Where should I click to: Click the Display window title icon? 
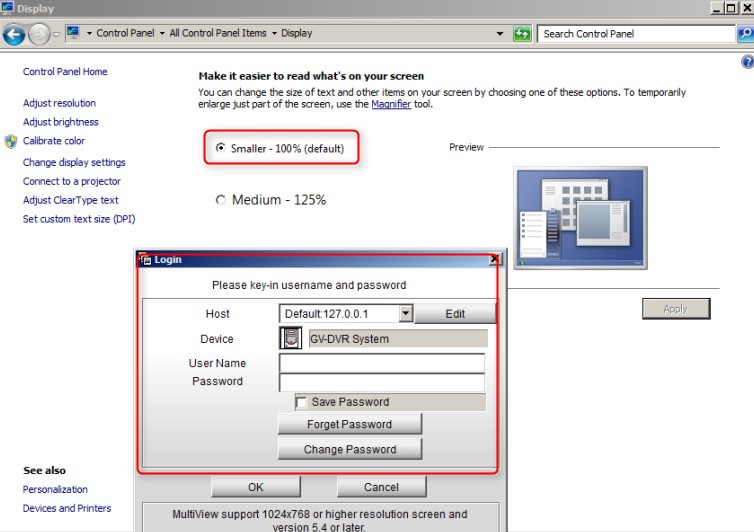[7, 7]
